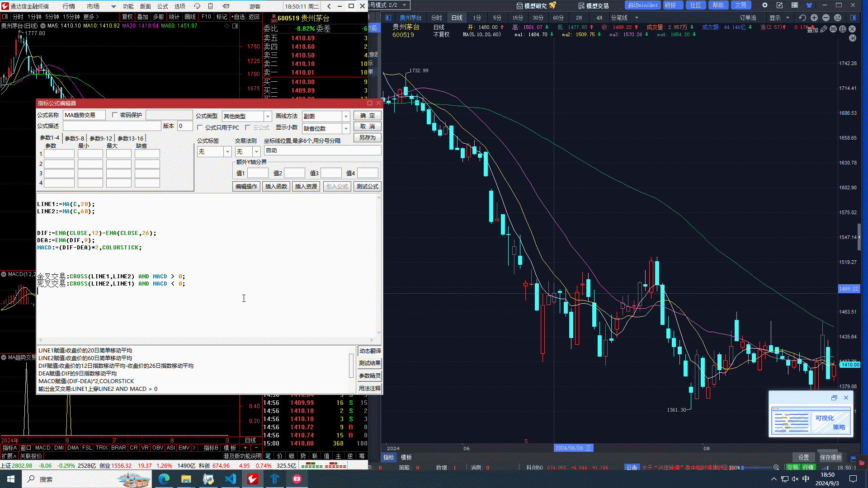Click 保存模板 button at chart bottom

coord(830,457)
